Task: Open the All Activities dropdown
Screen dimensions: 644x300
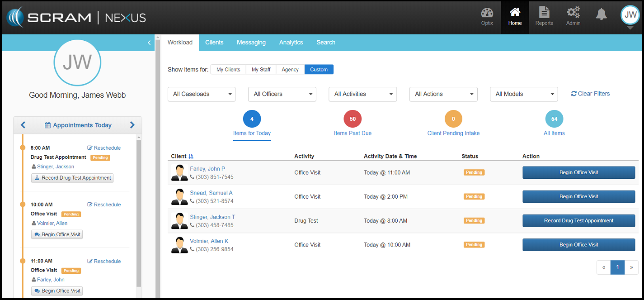Action: (x=362, y=94)
